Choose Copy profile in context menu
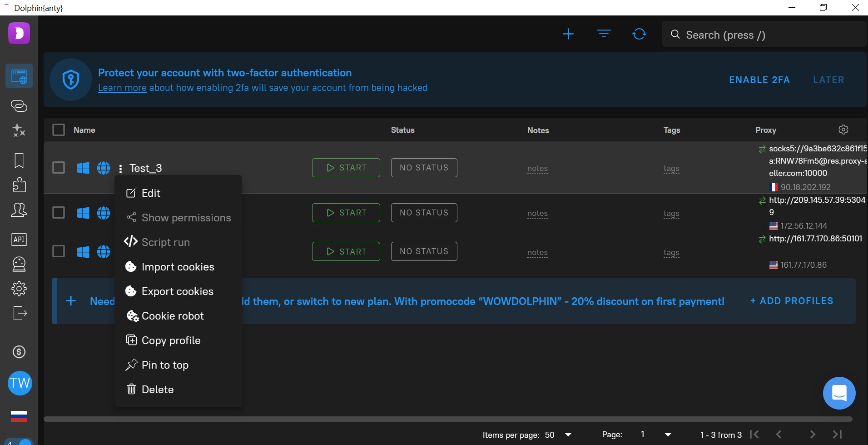Screen dimensions: 868x445 coord(178,340)
